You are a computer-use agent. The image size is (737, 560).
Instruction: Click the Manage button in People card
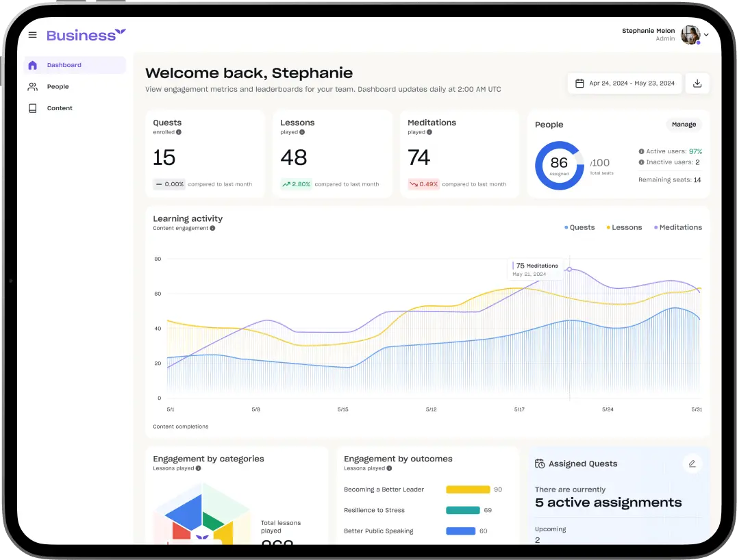[x=684, y=125]
